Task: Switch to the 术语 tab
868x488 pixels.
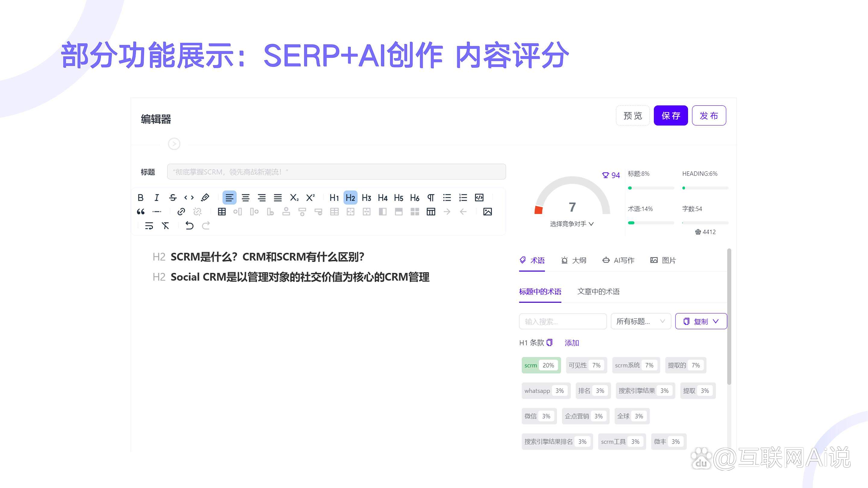Action: [532, 260]
